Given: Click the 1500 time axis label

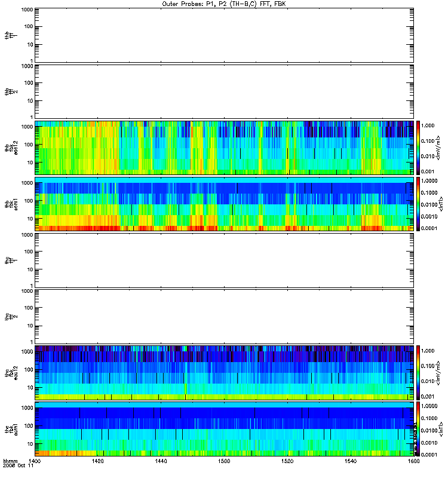Looking at the screenshot, I should point(224,461).
